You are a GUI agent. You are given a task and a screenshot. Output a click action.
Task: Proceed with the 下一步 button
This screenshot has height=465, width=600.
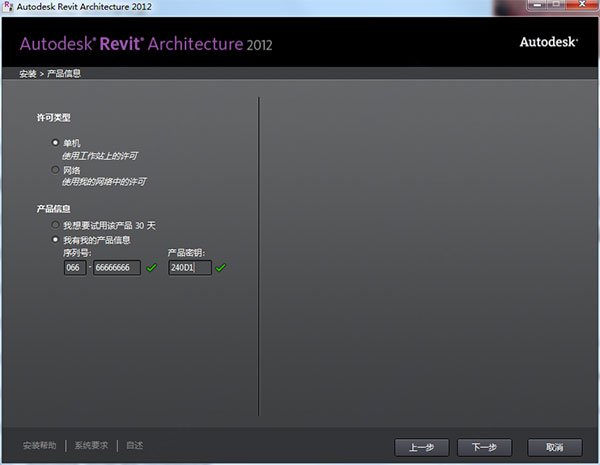tap(484, 447)
